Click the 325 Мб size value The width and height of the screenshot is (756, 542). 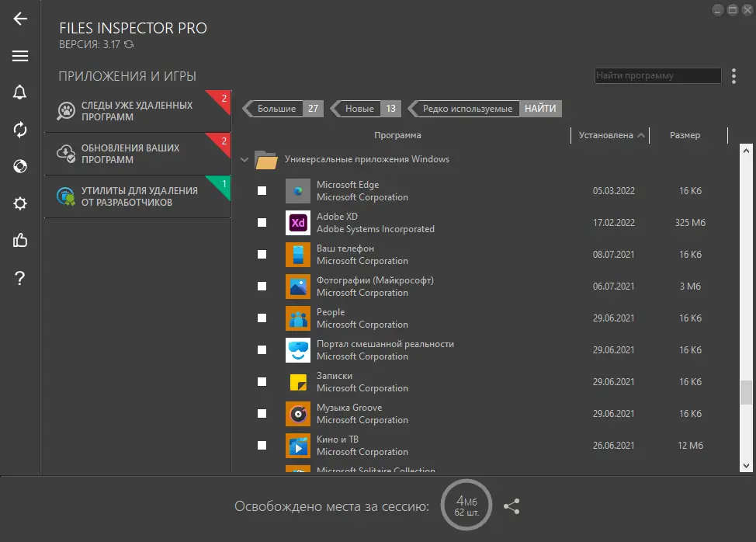point(690,223)
